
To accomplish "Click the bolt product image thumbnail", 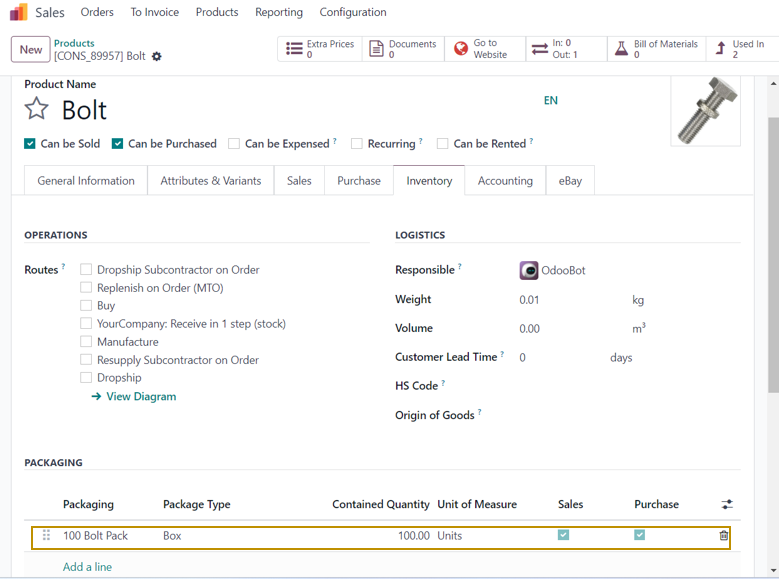I will click(707, 111).
